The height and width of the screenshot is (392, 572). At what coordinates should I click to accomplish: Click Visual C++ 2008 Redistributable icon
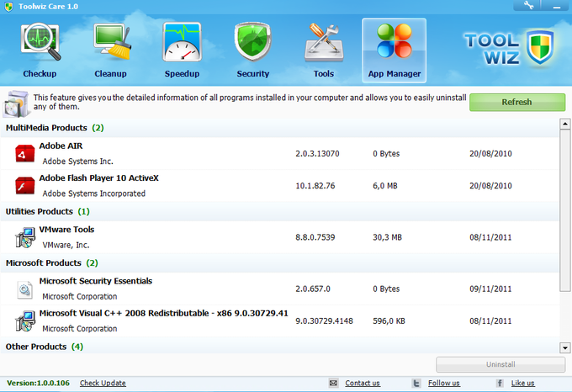(x=24, y=320)
